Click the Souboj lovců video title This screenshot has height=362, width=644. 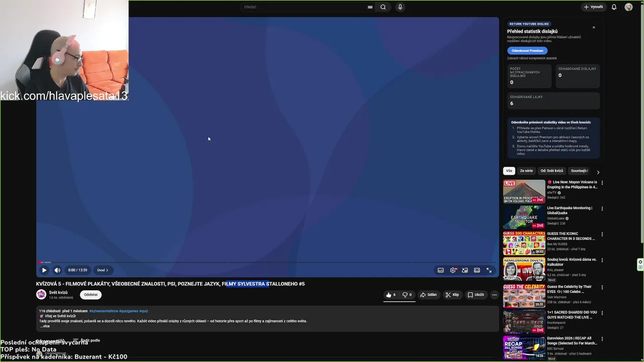tap(572, 262)
